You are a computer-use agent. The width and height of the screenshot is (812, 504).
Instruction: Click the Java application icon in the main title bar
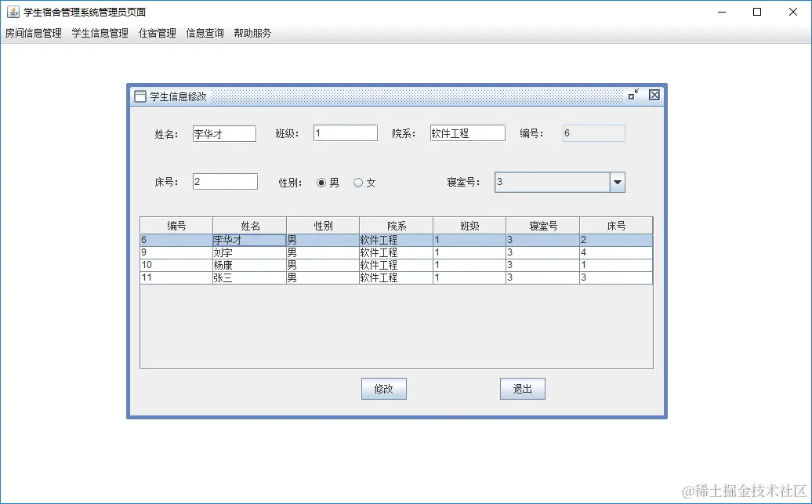11,11
